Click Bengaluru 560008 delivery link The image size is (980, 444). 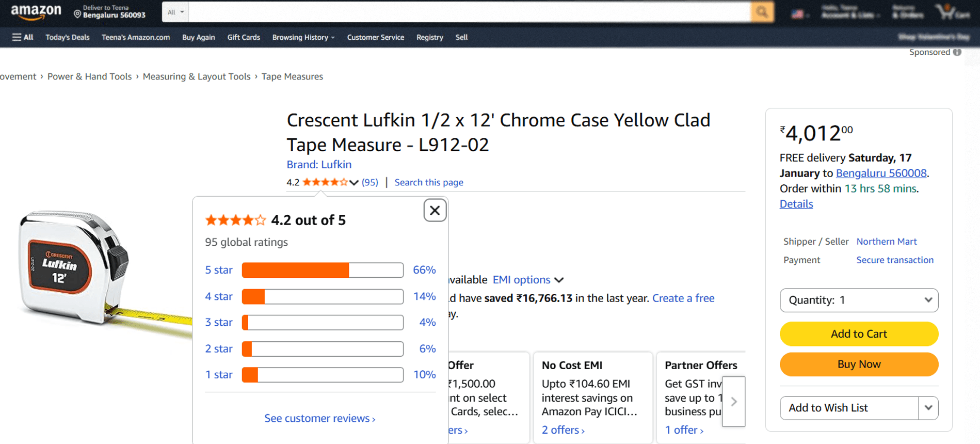(881, 173)
